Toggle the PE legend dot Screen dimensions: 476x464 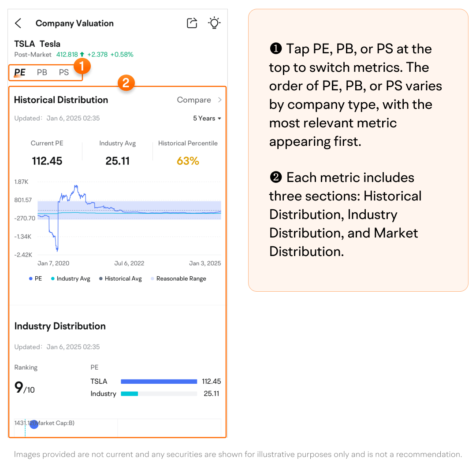pyautogui.click(x=31, y=279)
